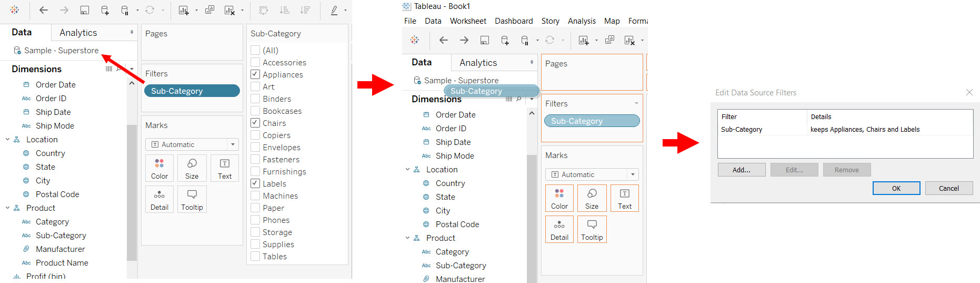
Task: Click the orange-bordered Detail marks card
Action: 559,229
